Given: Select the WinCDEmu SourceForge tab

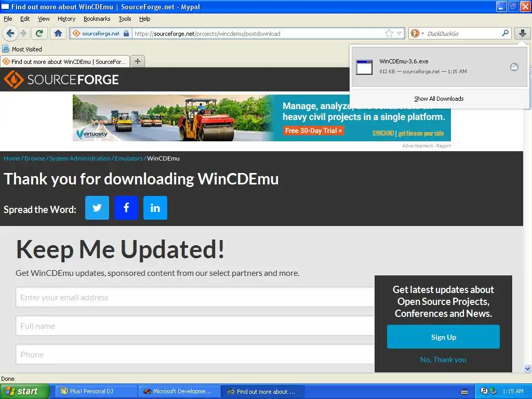Looking at the screenshot, I should (65, 61).
